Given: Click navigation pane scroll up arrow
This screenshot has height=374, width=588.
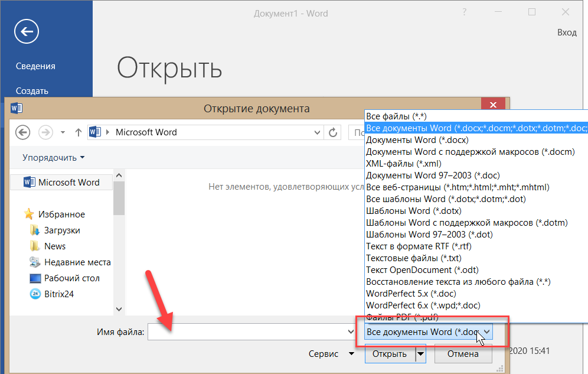Looking at the screenshot, I should [x=119, y=175].
